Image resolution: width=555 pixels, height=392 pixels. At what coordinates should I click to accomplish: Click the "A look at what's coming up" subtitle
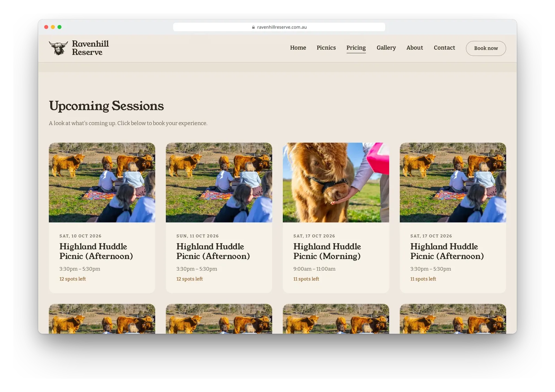128,123
